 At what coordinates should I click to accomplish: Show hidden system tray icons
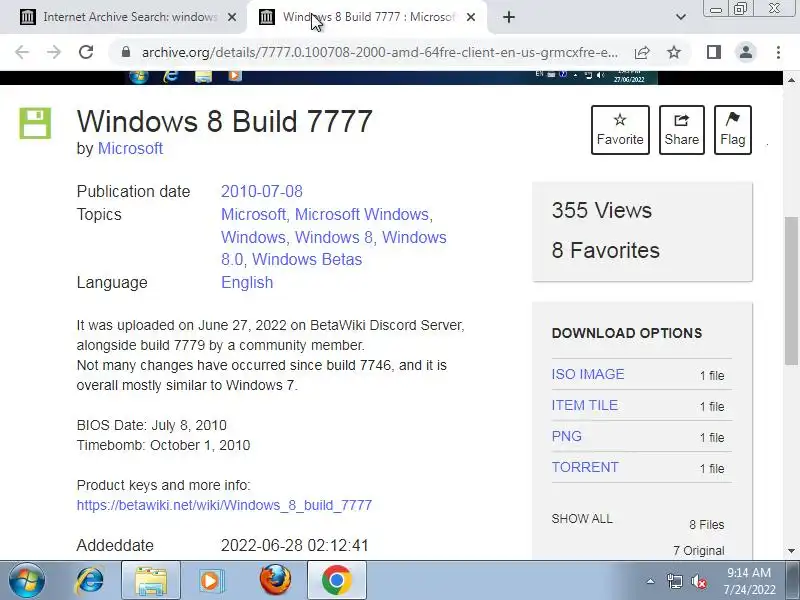[x=651, y=581]
